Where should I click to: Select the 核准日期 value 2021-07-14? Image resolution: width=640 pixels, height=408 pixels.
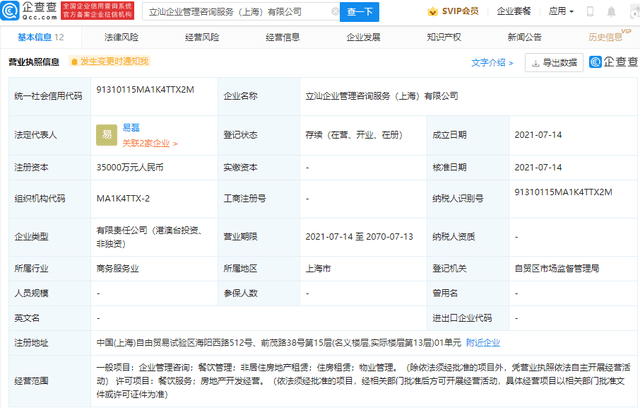tap(538, 168)
